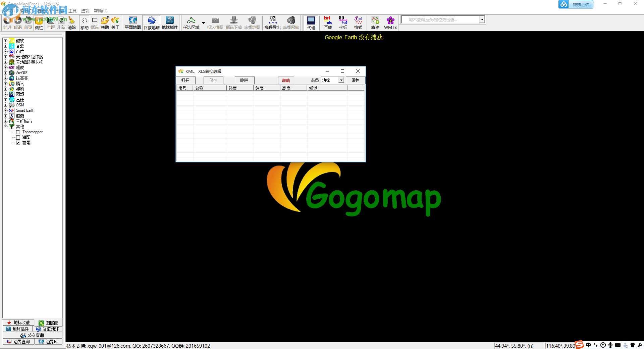The image size is (644, 349).
Task: Open the WMTS toolbar icon
Action: (390, 23)
